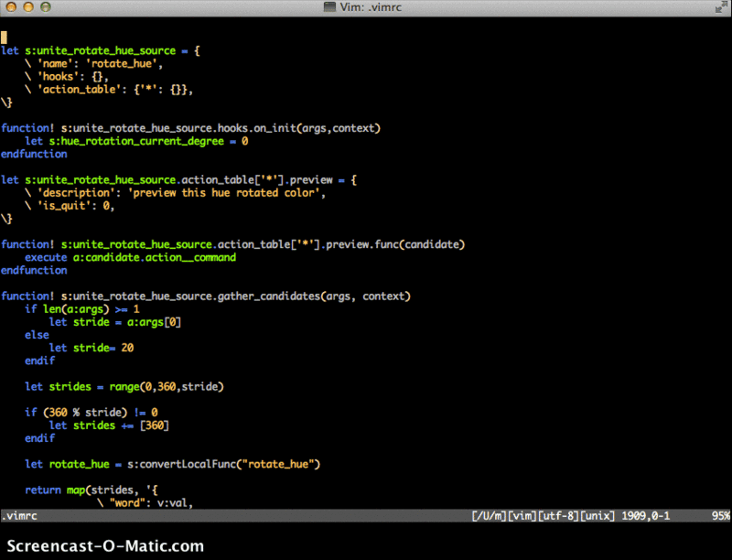Click the red close window button
The image size is (732, 560).
11,7
